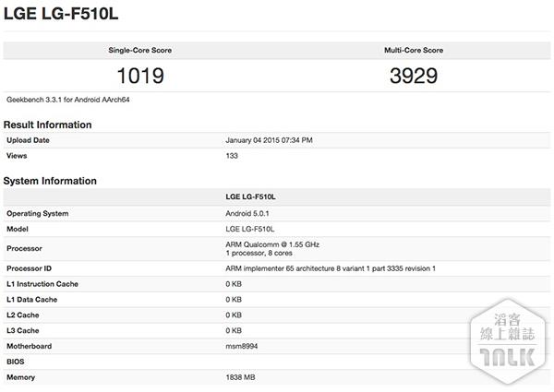The image size is (554, 392).
Task: Select 'ARM Qualcomm @ 1.55 GHz' text
Action: (x=272, y=244)
